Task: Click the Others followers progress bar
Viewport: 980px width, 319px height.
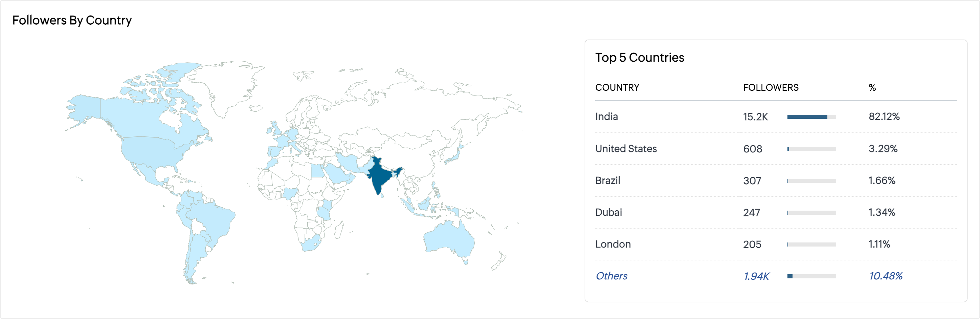Action: pos(811,276)
